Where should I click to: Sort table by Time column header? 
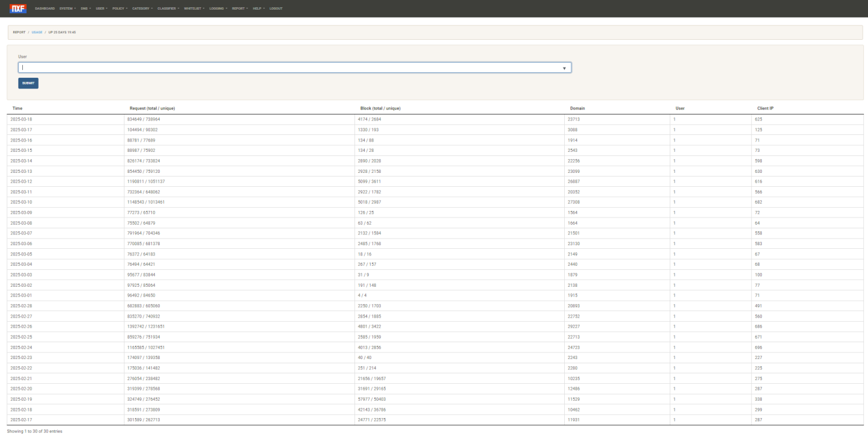tap(17, 108)
